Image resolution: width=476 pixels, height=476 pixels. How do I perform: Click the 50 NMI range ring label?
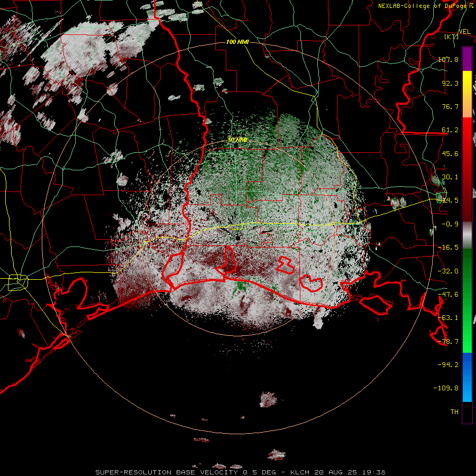click(237, 140)
